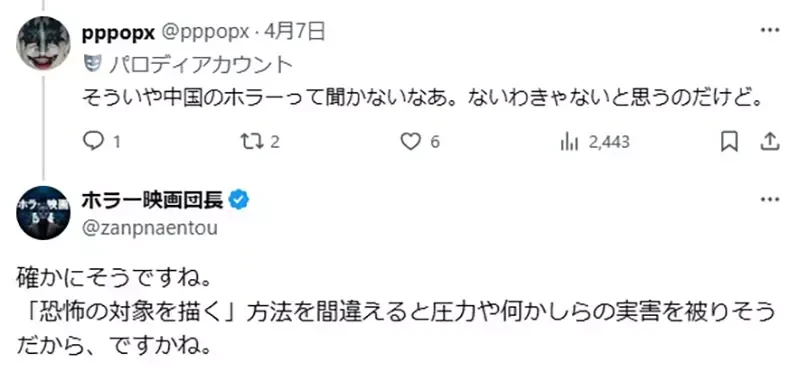Screen dimensions: 800x381
Task: Open the @zanpnaentou handle
Action: (150, 227)
